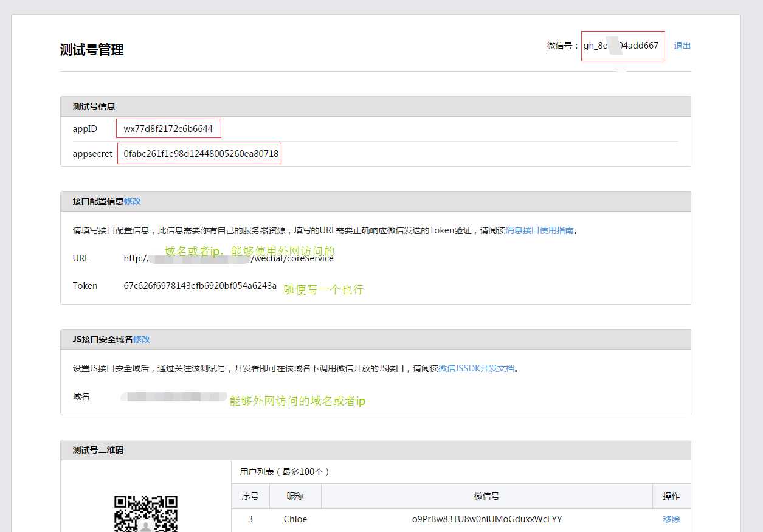Viewport: 763px width, 532px height.
Task: Click the 昵称 column header
Action: (x=295, y=496)
